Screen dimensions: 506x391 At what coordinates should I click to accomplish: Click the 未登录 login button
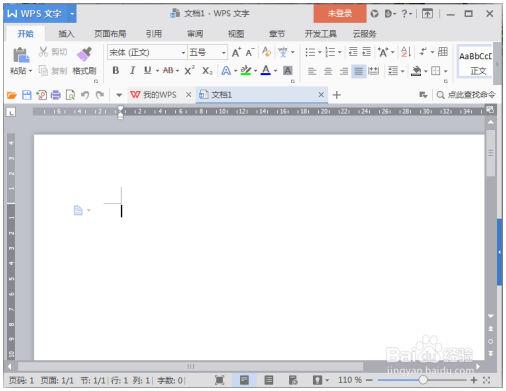pos(340,14)
